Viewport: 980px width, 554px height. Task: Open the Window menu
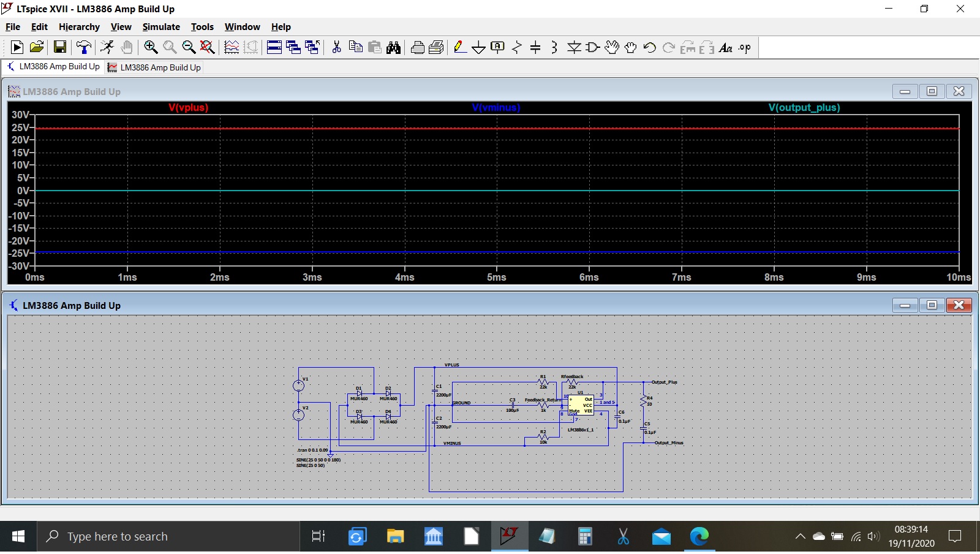click(x=242, y=27)
